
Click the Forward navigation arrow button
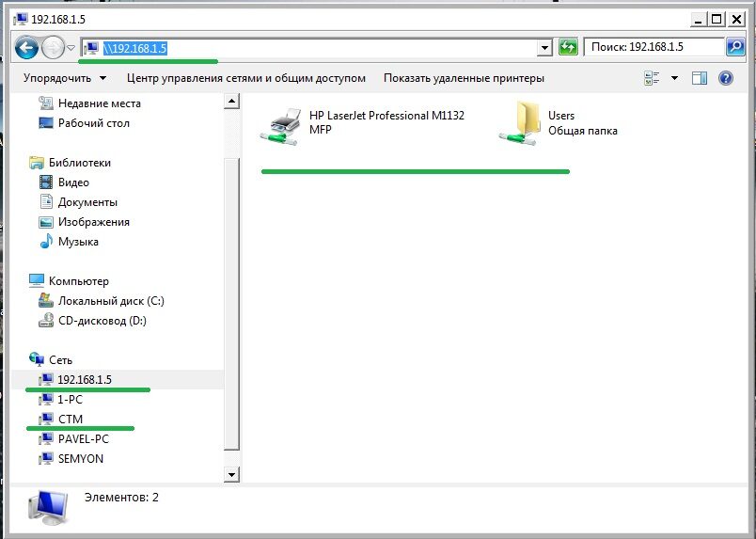click(53, 47)
